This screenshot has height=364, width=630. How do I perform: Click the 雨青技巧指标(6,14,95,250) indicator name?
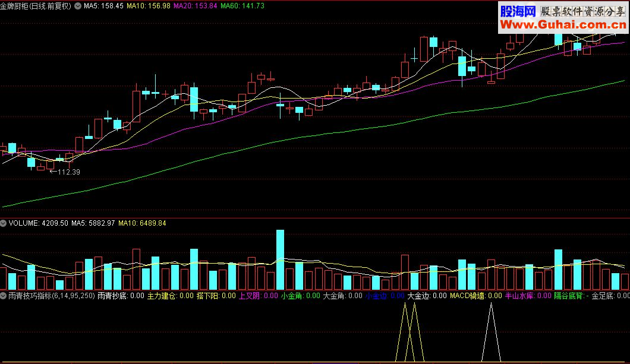(x=52, y=296)
